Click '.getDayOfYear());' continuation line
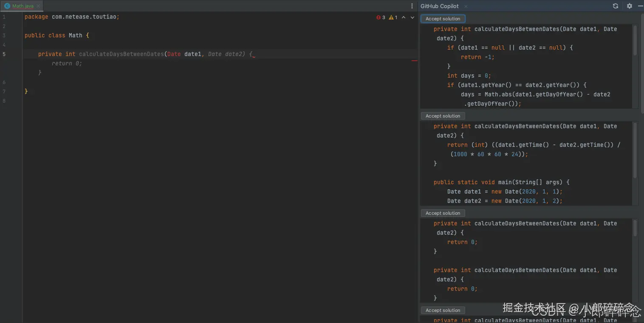 tap(493, 104)
